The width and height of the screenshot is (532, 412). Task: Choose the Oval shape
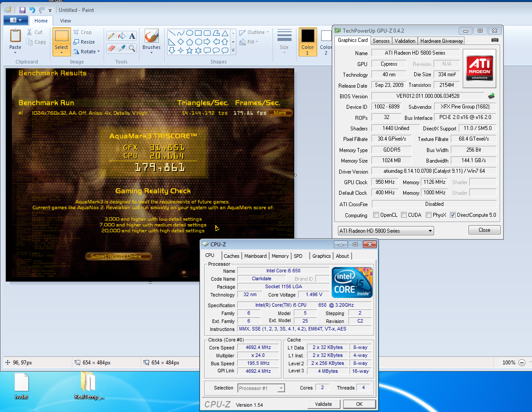point(189,33)
